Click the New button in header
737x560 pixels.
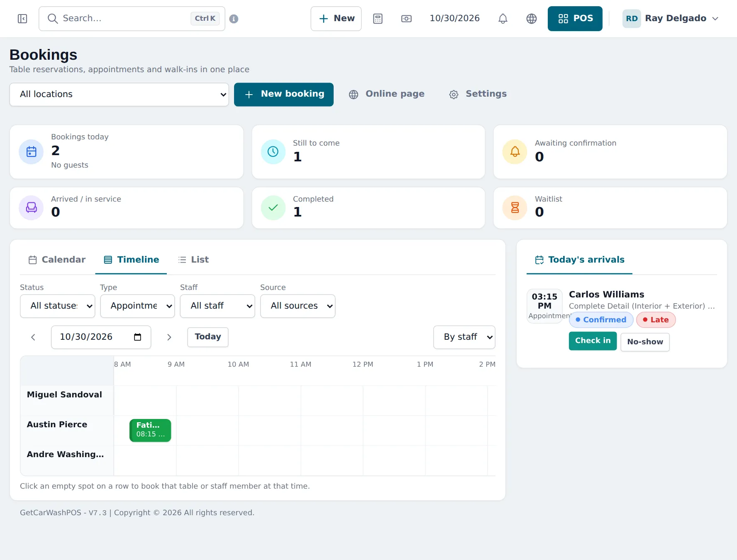pyautogui.click(x=336, y=19)
